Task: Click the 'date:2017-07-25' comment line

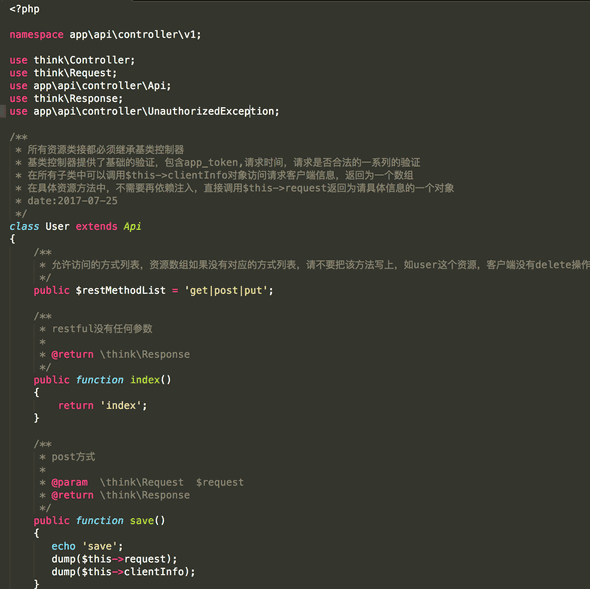Action: click(x=72, y=201)
